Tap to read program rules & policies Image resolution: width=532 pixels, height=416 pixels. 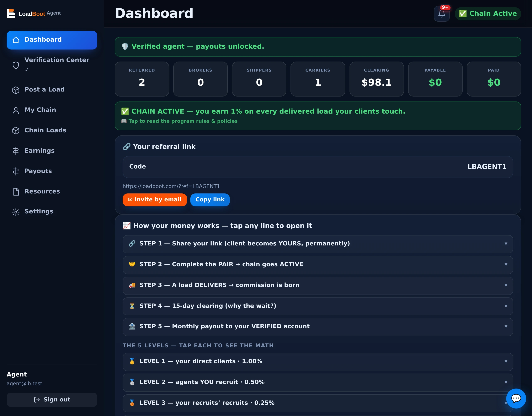click(180, 121)
